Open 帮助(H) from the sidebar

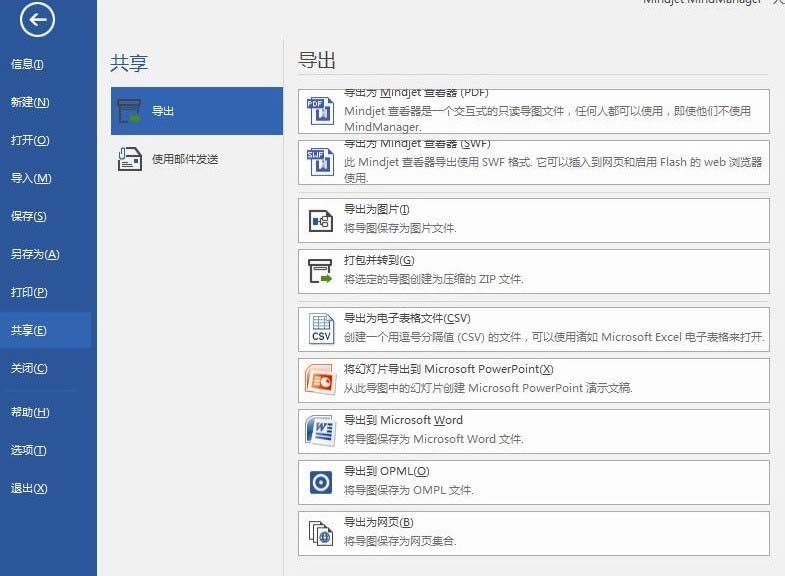coord(30,412)
